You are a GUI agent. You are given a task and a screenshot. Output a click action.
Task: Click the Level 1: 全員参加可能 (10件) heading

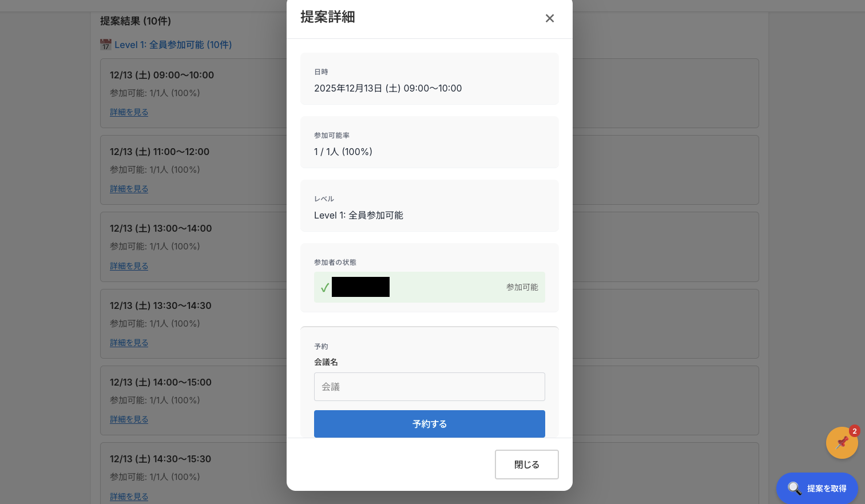[173, 45]
